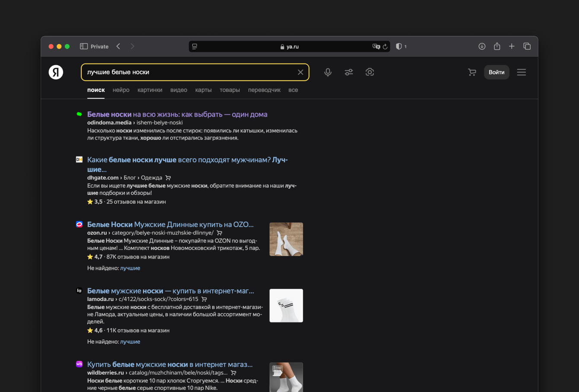This screenshot has width=579, height=392.
Task: Click лучшие link under ozon result
Action: pyautogui.click(x=130, y=268)
